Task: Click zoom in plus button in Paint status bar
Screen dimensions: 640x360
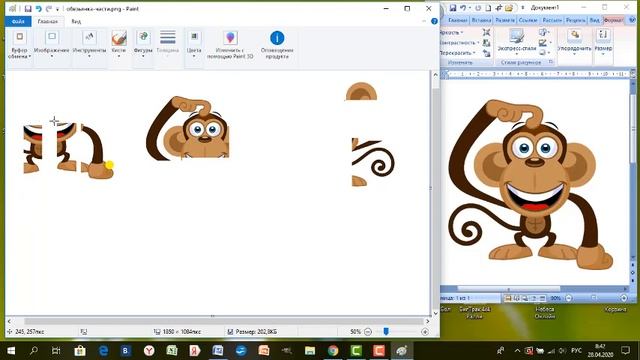Action: pos(425,332)
